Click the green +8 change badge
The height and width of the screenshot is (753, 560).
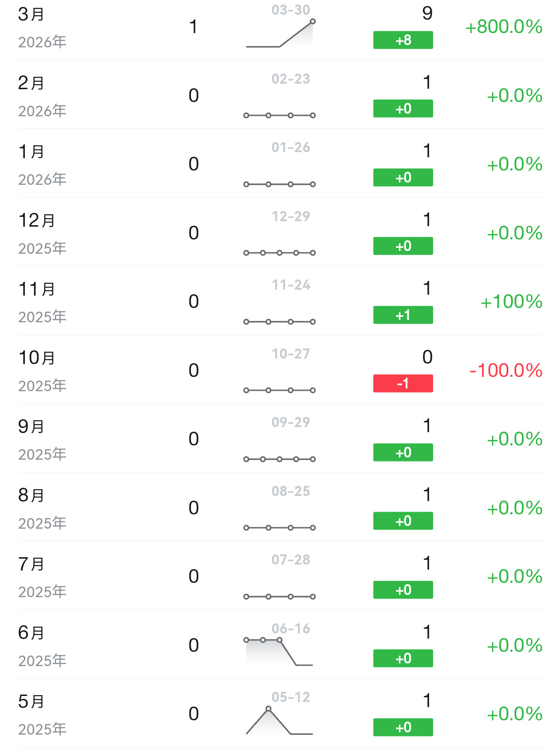click(x=403, y=40)
